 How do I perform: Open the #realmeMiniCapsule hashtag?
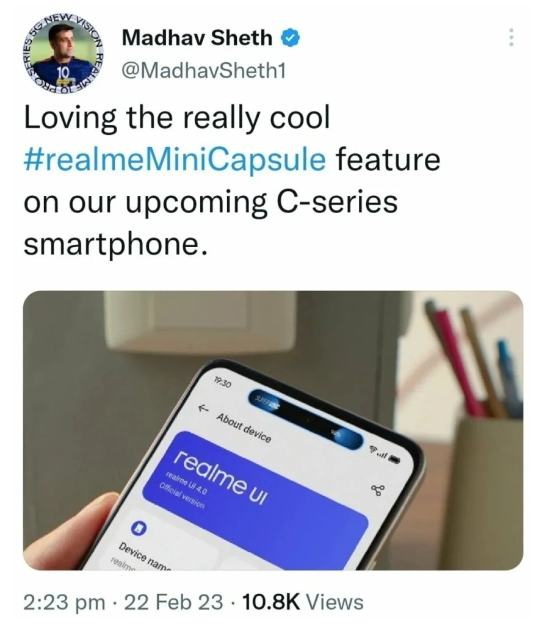[x=175, y=159]
